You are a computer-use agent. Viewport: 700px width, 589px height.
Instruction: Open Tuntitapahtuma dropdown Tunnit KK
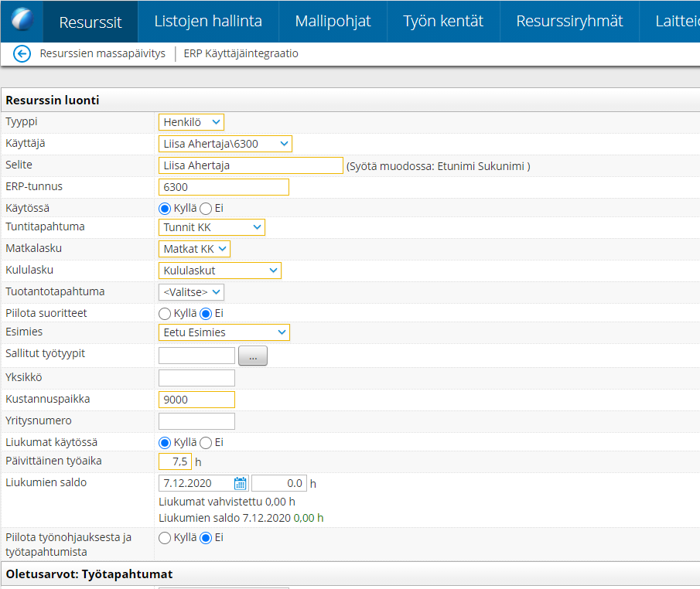point(212,227)
